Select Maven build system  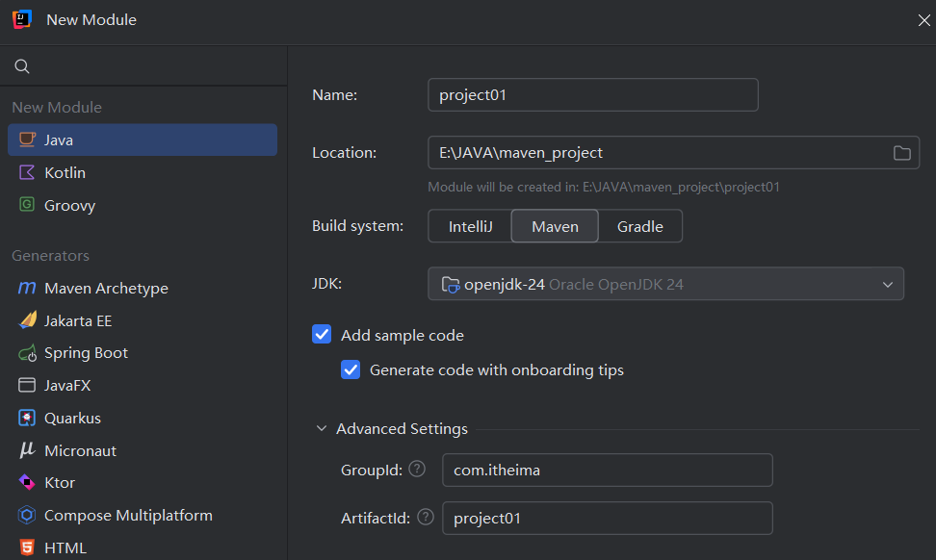tap(555, 226)
